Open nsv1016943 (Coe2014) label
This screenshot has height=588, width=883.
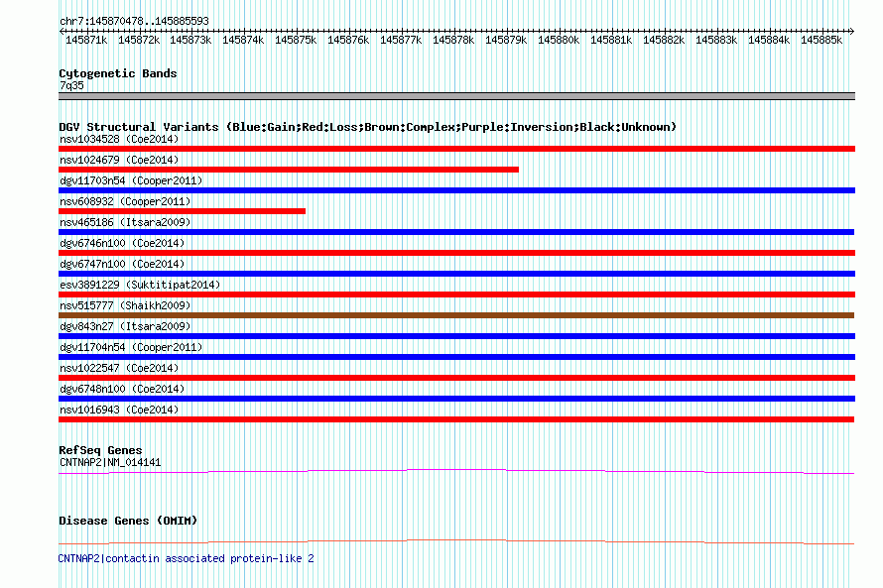[119, 410]
